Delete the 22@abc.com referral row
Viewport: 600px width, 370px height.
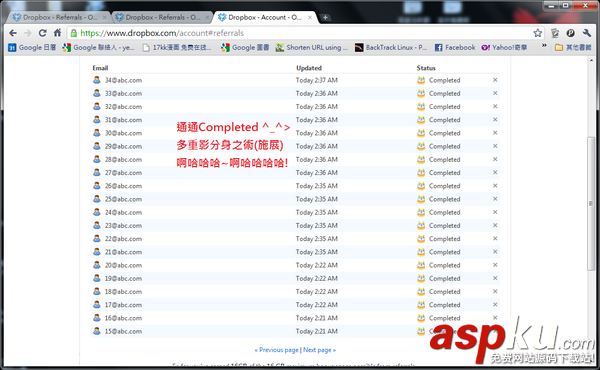[495, 238]
